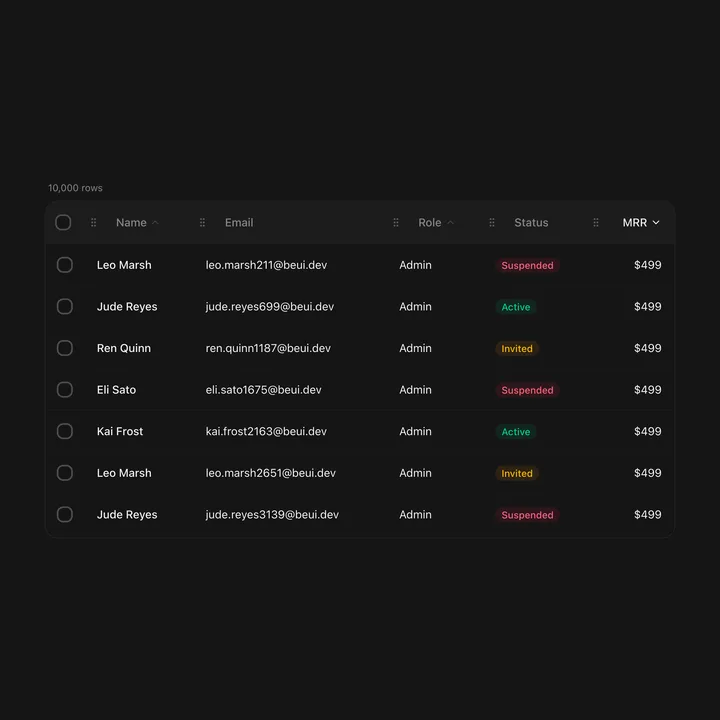Click the 'Admin' role in Kai Frost row
This screenshot has height=720, width=720.
coord(415,431)
